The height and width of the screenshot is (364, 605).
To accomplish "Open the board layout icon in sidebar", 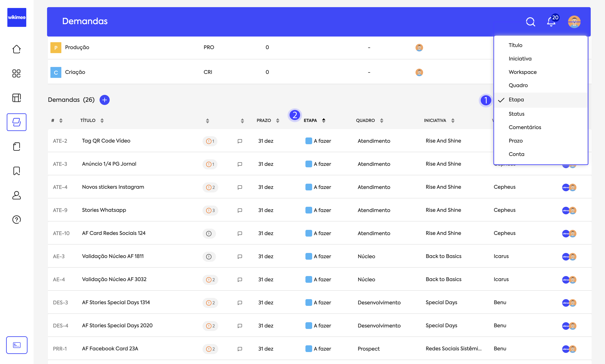I will pos(16,98).
